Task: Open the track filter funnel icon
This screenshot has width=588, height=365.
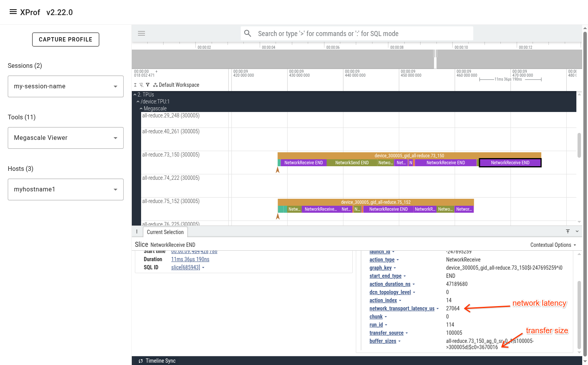Action: coord(148,84)
